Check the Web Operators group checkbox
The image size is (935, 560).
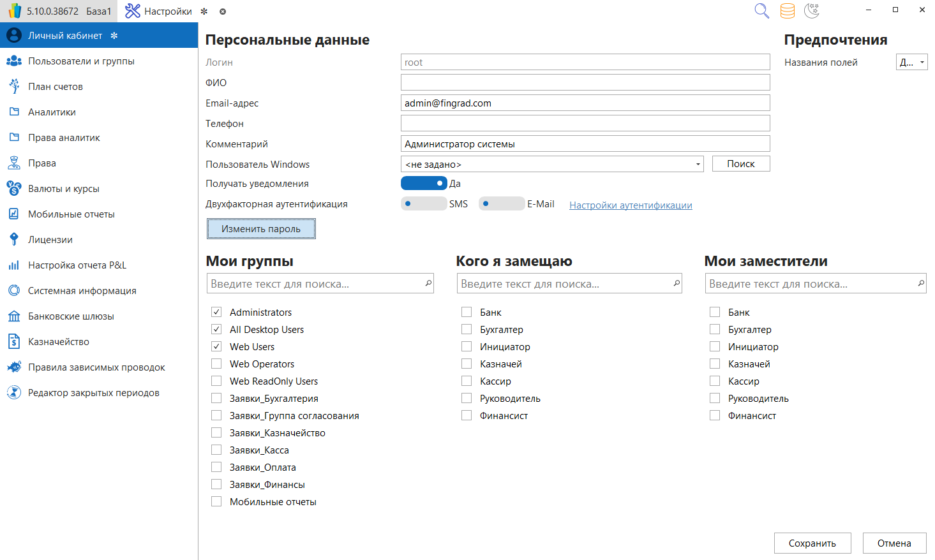[217, 364]
